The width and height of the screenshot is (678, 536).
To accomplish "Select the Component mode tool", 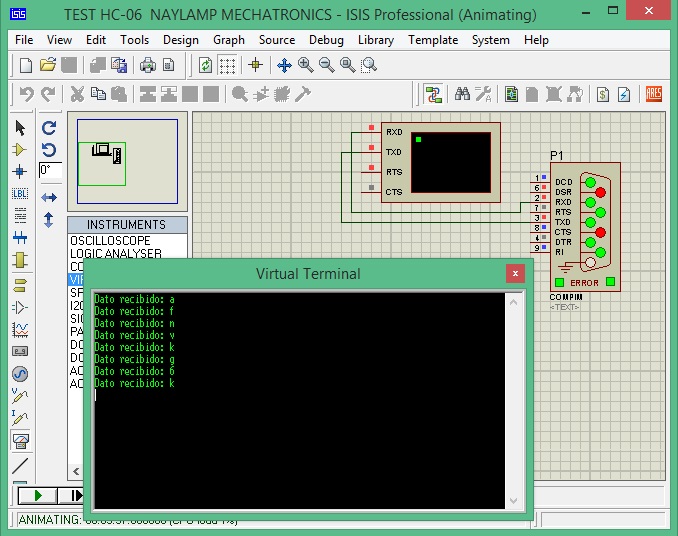I will click(20, 150).
